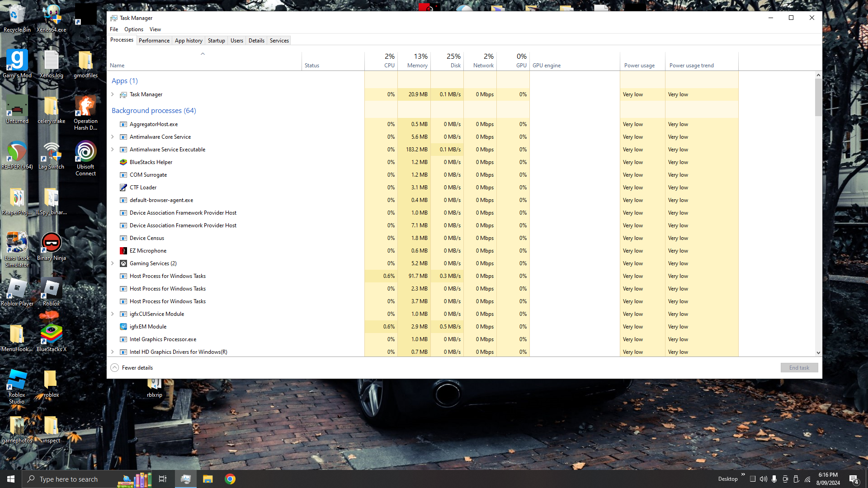Open File Explorer from the taskbar

(208, 479)
